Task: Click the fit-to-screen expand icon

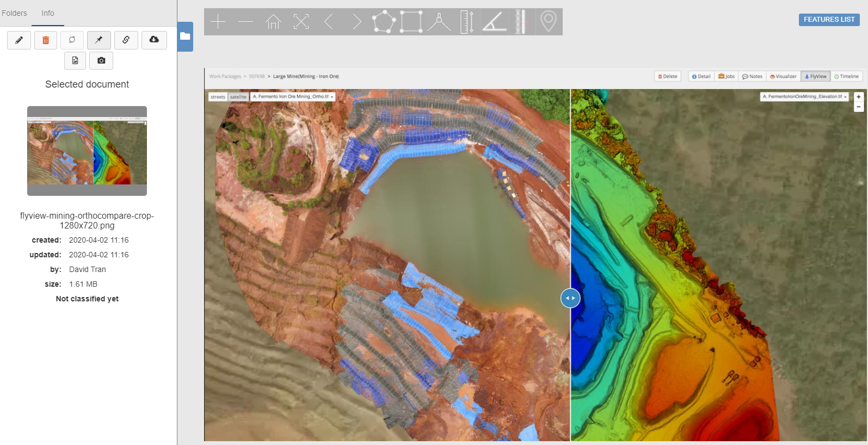Action: click(301, 22)
